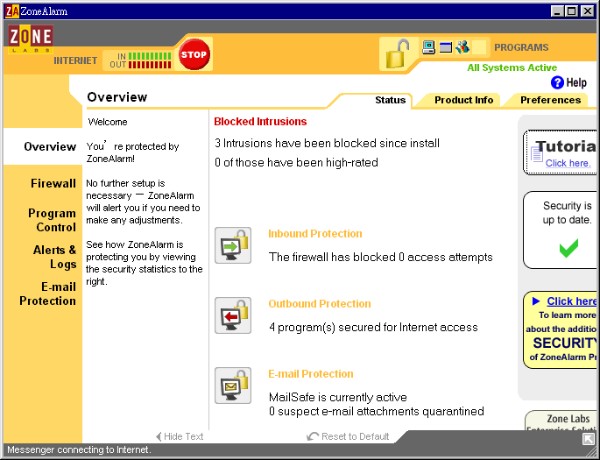The image size is (600, 460).
Task: Click the Outbound Protection monitor icon
Action: (233, 315)
